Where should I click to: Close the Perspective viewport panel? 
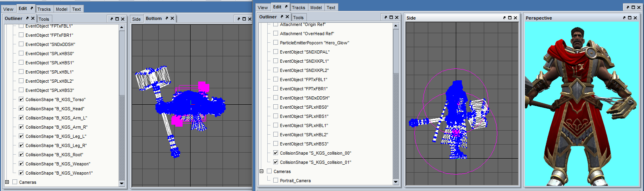635,18
